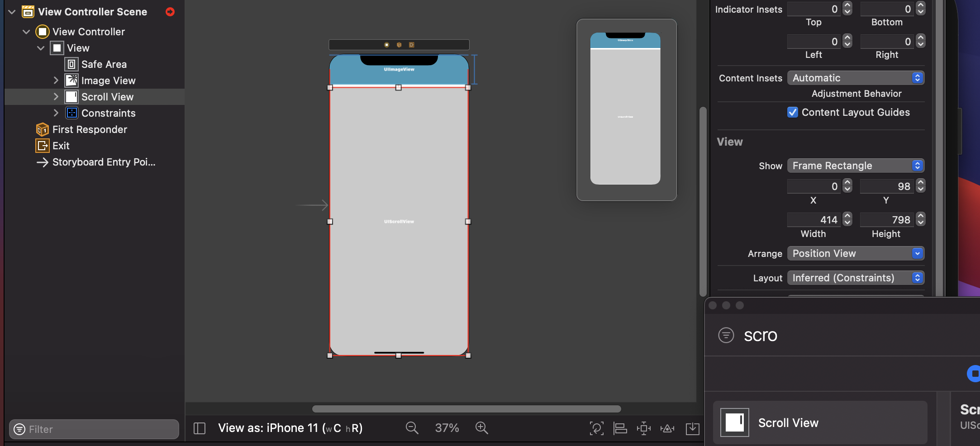The height and width of the screenshot is (446, 980).
Task: Select the Scroll View row in outline
Action: click(x=95, y=97)
